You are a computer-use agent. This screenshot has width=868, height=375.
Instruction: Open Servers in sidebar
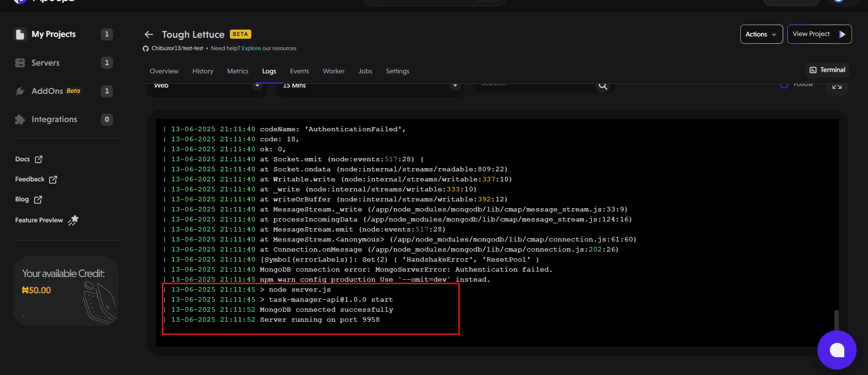tap(63, 63)
